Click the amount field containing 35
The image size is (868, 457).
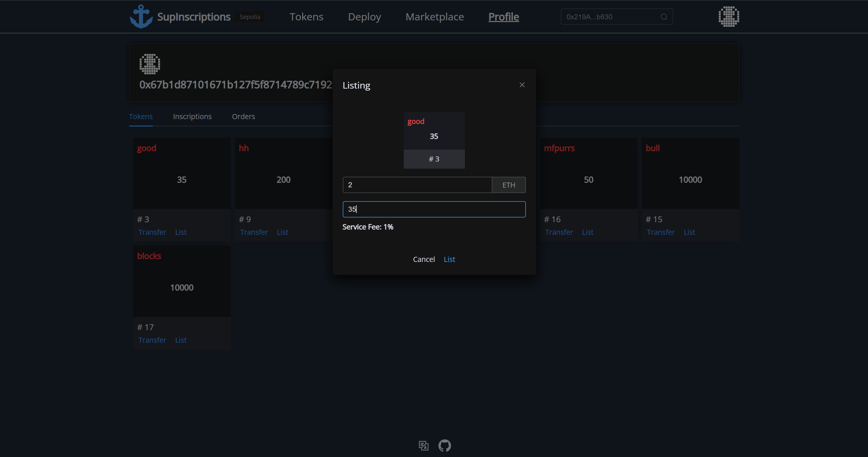[434, 209]
